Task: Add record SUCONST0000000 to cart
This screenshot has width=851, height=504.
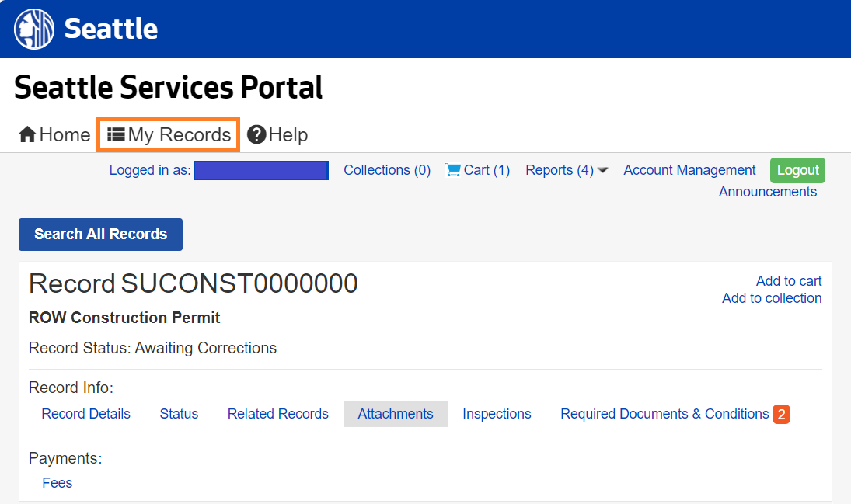Action: tap(788, 280)
